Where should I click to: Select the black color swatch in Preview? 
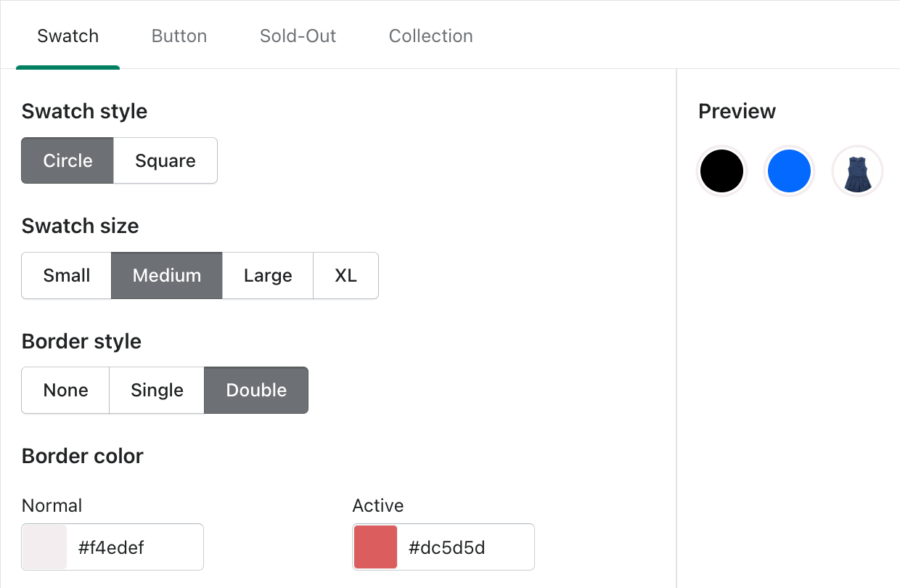pyautogui.click(x=721, y=171)
